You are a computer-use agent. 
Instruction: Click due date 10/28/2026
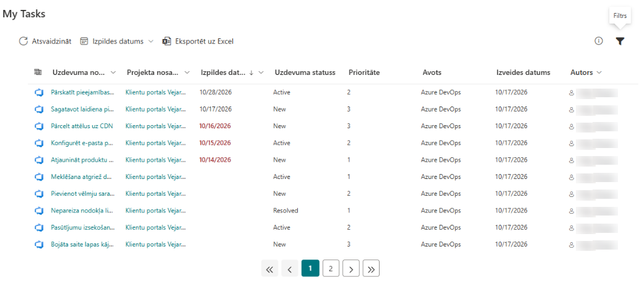tap(215, 92)
